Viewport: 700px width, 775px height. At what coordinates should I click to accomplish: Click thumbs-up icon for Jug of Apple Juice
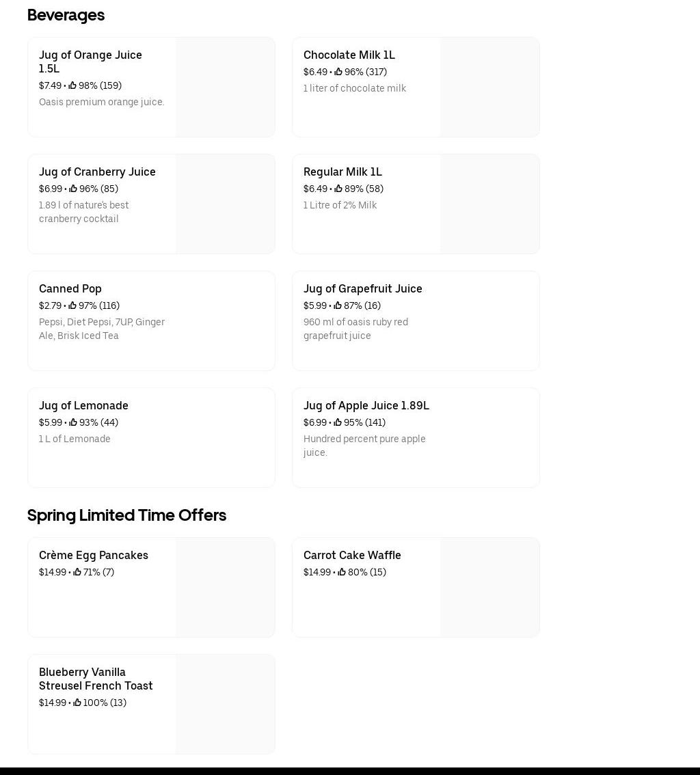coord(338,422)
